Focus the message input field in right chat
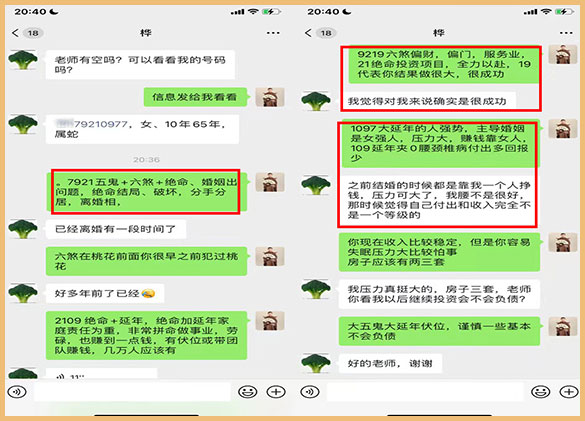The height and width of the screenshot is (421, 585). [x=425, y=392]
